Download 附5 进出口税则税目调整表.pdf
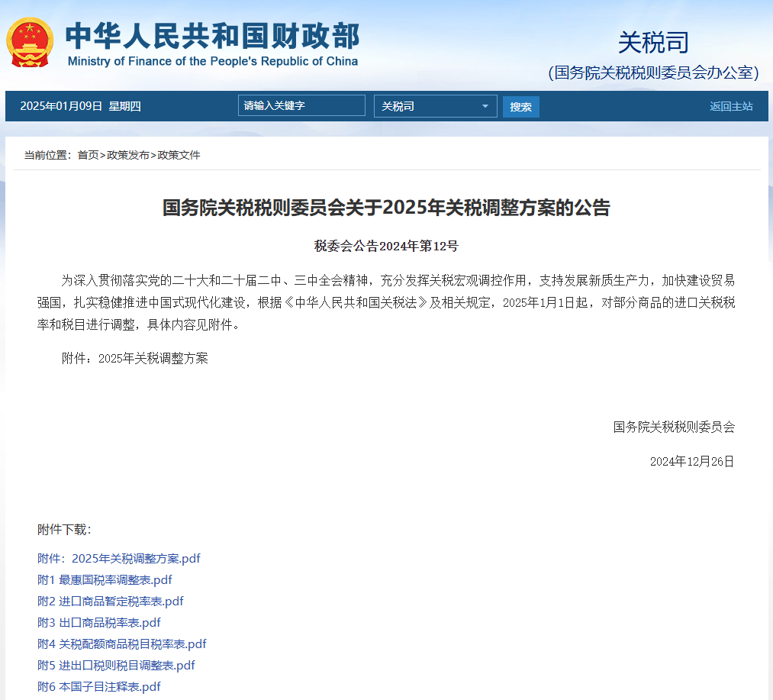773x700 pixels. 116,665
